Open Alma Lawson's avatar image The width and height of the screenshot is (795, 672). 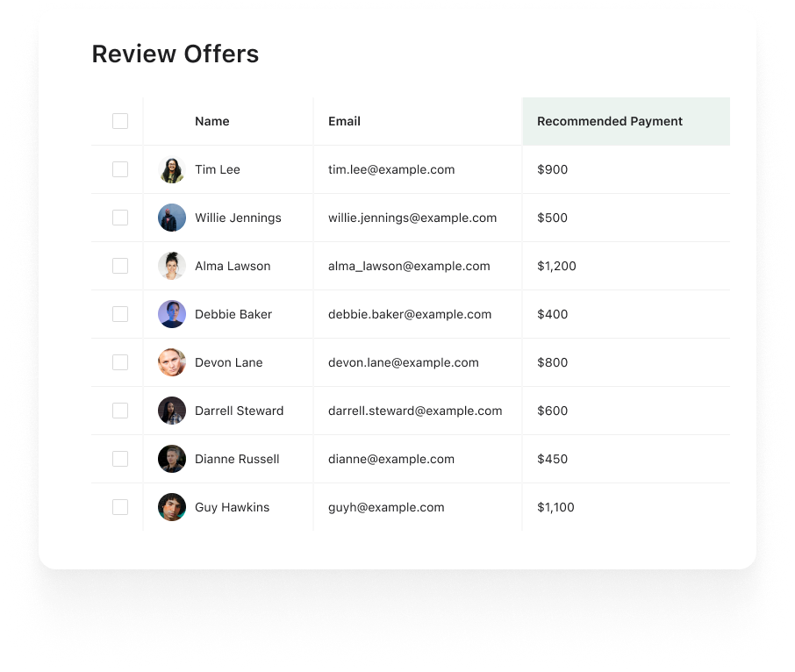(x=172, y=266)
